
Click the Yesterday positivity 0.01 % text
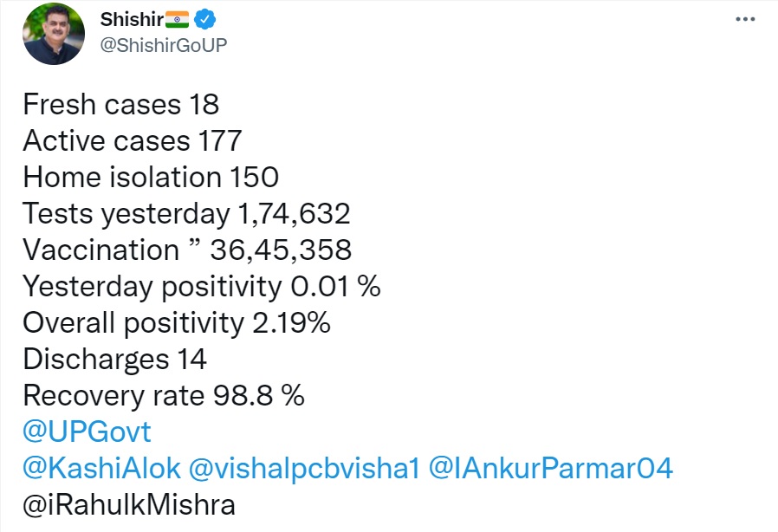[x=201, y=286]
